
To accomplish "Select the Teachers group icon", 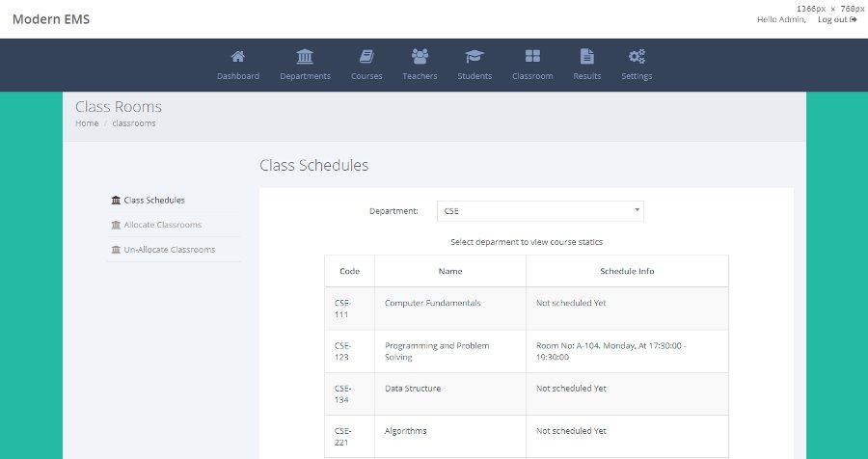I will pos(420,56).
